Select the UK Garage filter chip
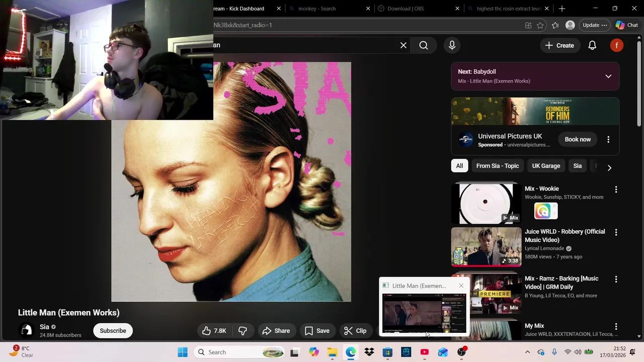Screen dimensions: 644x362 546,166
